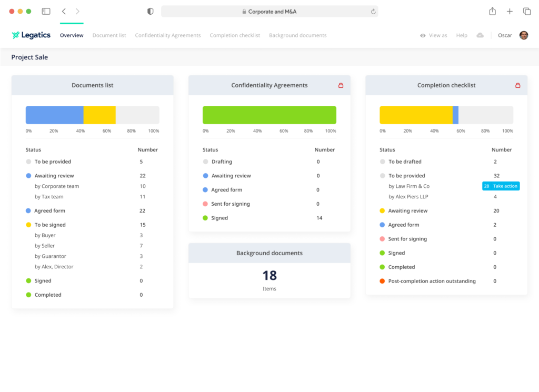Click the View as label

[x=438, y=35]
